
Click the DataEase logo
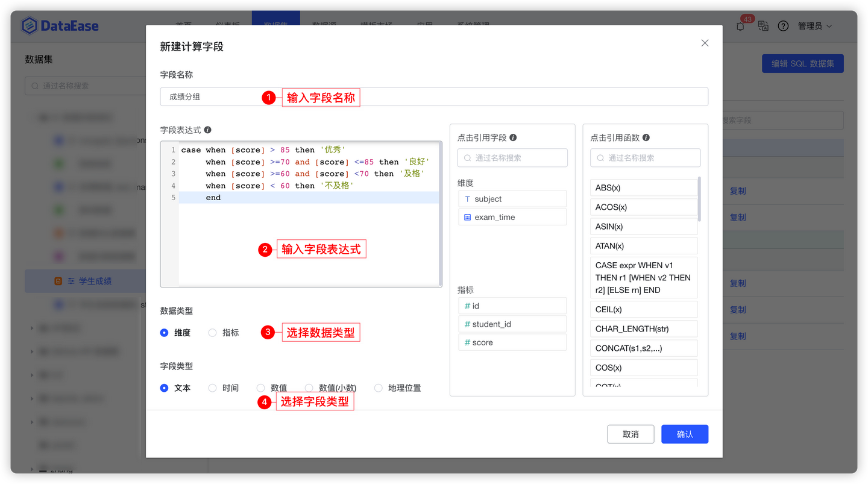[60, 25]
